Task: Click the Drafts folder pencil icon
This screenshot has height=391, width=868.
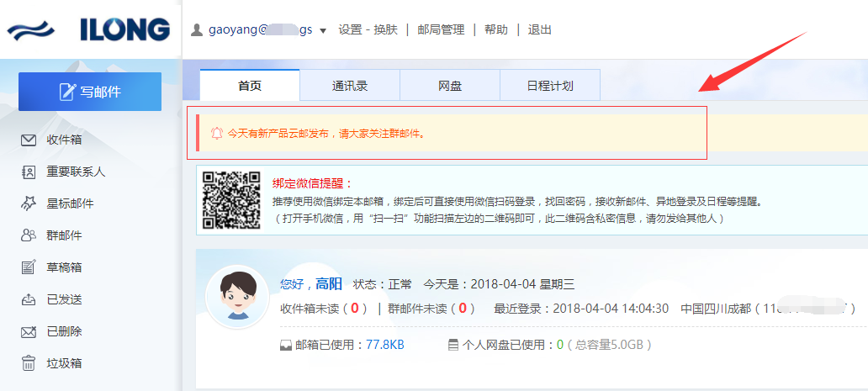Action: click(29, 267)
